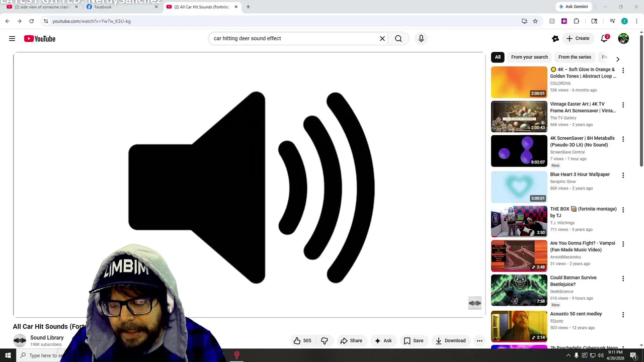Open options for Are You Gonna Fight video
644x362 pixels.
click(x=623, y=244)
